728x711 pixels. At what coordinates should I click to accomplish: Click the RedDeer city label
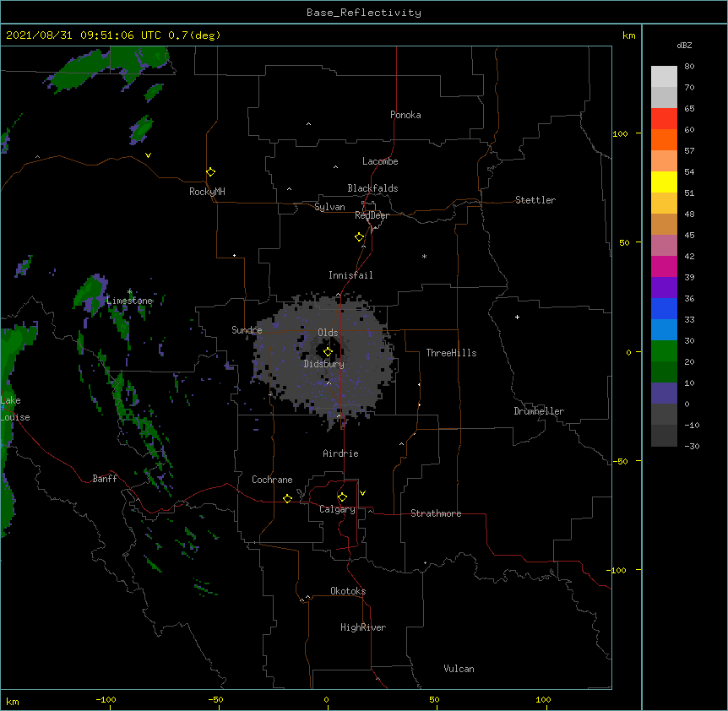tap(372, 215)
